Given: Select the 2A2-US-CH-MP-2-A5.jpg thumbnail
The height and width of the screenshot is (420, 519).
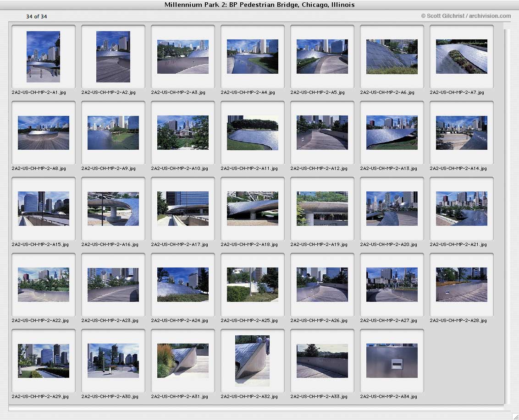Looking at the screenshot, I should (322, 56).
